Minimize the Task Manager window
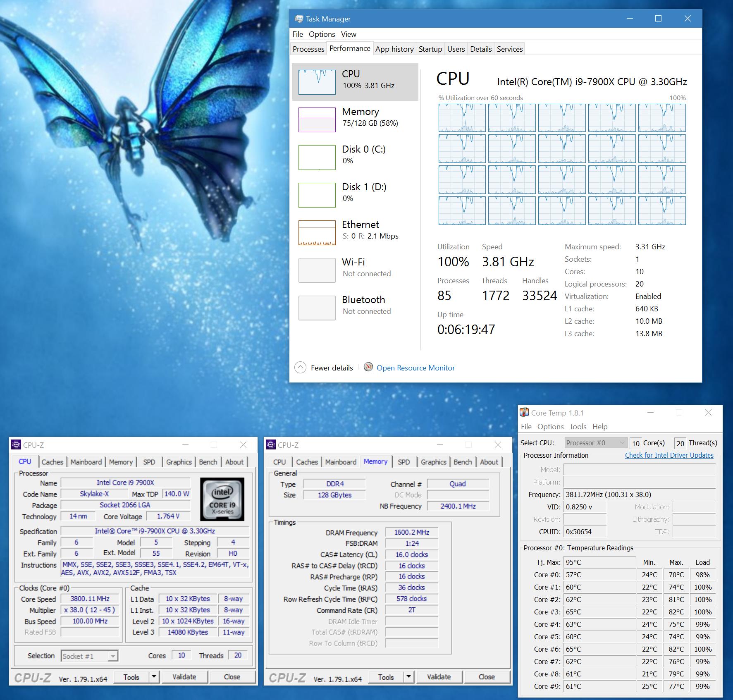 630,19
